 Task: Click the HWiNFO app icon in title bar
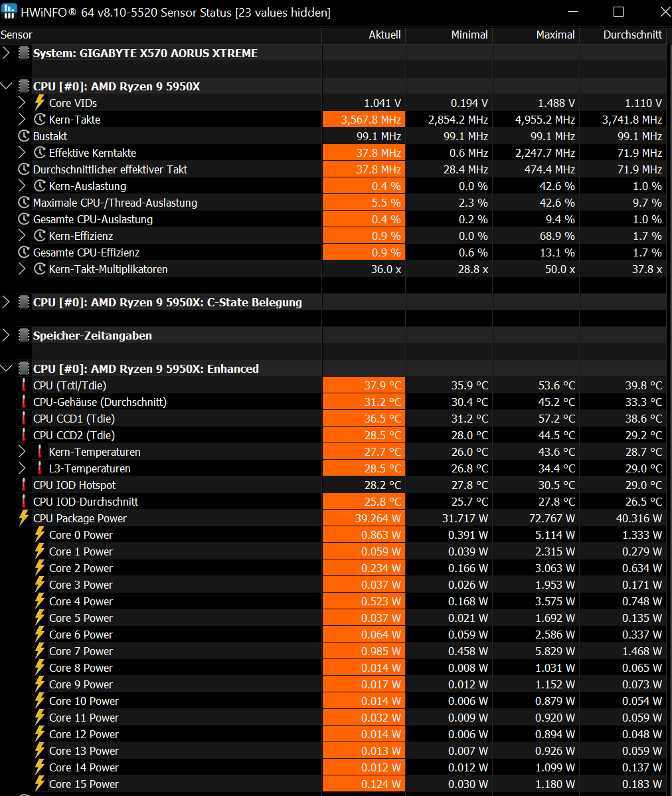[x=9, y=12]
